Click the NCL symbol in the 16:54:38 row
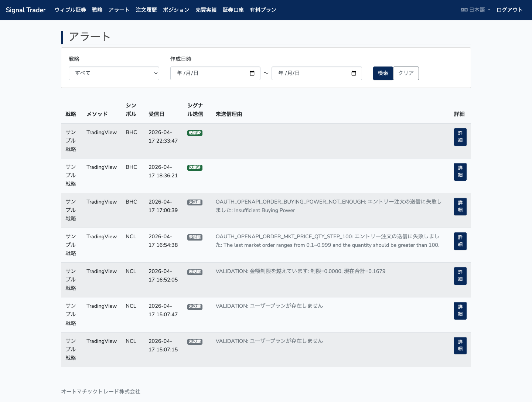Image resolution: width=532 pixels, height=402 pixels. (x=131, y=236)
